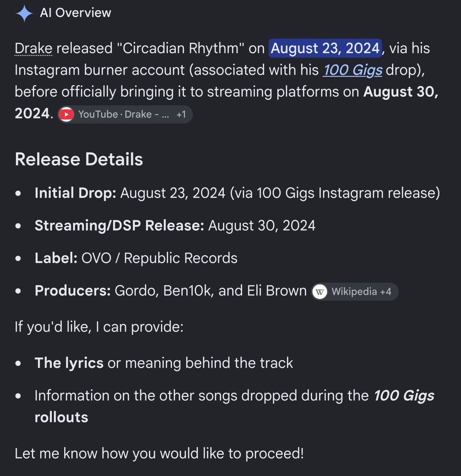Click the Producers bullet line
The width and height of the screenshot is (461, 476).
point(171,291)
